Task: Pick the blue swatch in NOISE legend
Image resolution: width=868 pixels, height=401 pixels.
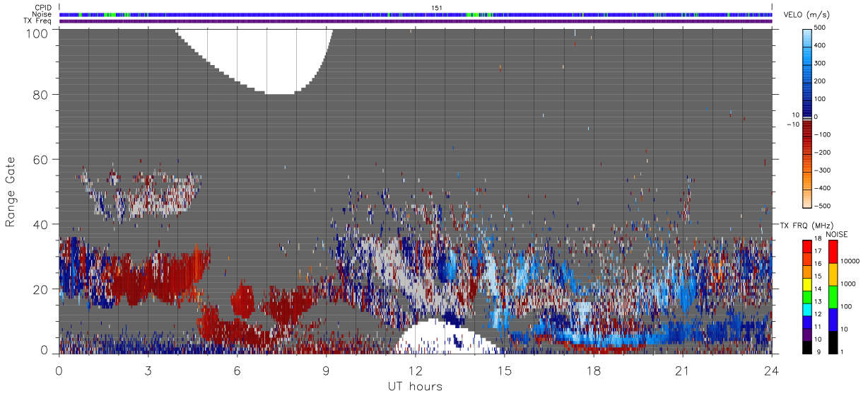Action: [832, 320]
